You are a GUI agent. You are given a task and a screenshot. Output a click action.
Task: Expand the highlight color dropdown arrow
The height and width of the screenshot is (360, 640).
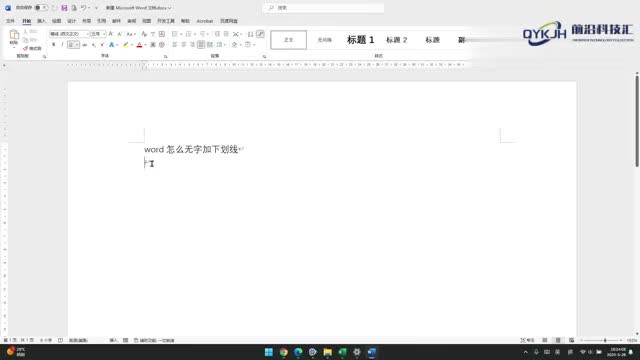point(132,44)
